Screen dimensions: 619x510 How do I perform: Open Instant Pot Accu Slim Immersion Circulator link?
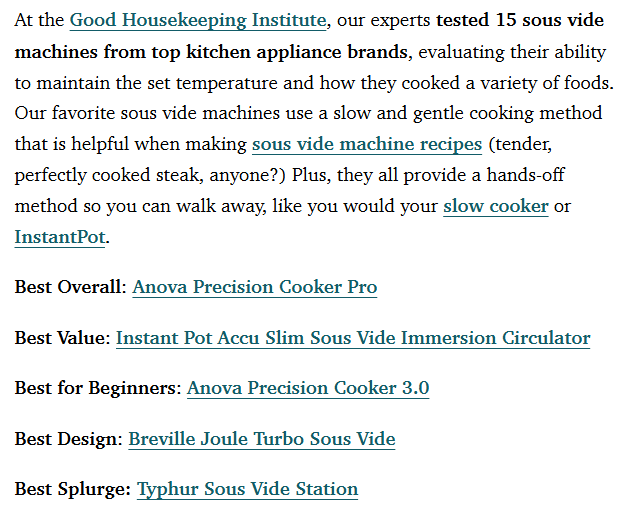pyautogui.click(x=353, y=338)
